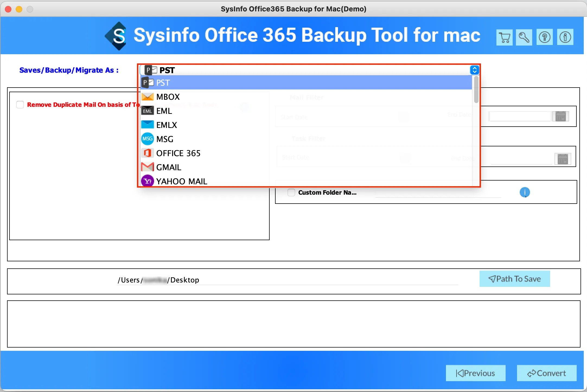Image resolution: width=587 pixels, height=392 pixels.
Task: Pick the GMAIL option from list
Action: 168,167
